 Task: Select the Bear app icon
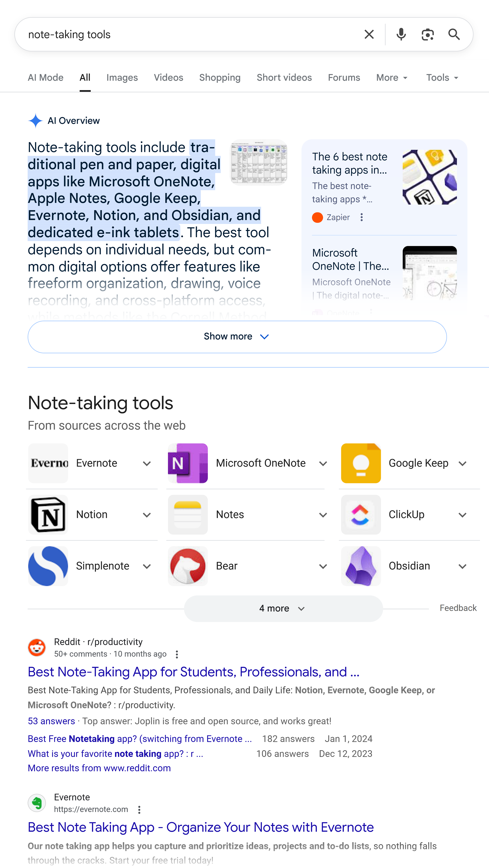188,566
